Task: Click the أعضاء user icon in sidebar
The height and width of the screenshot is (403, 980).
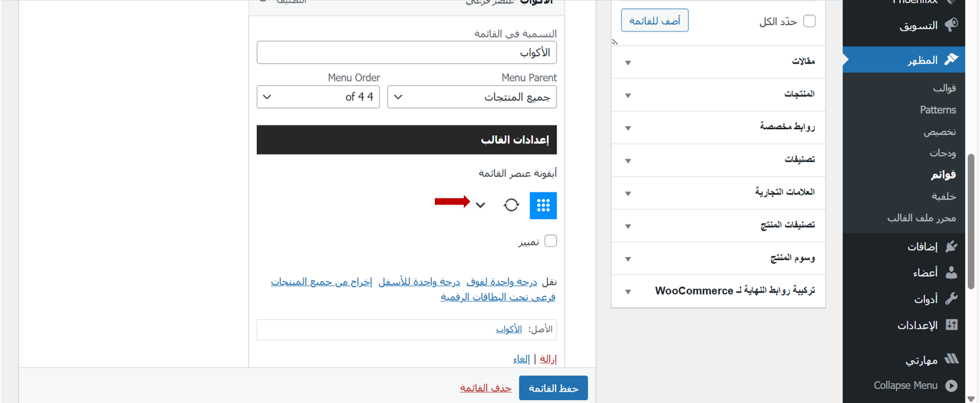Action: [x=951, y=273]
